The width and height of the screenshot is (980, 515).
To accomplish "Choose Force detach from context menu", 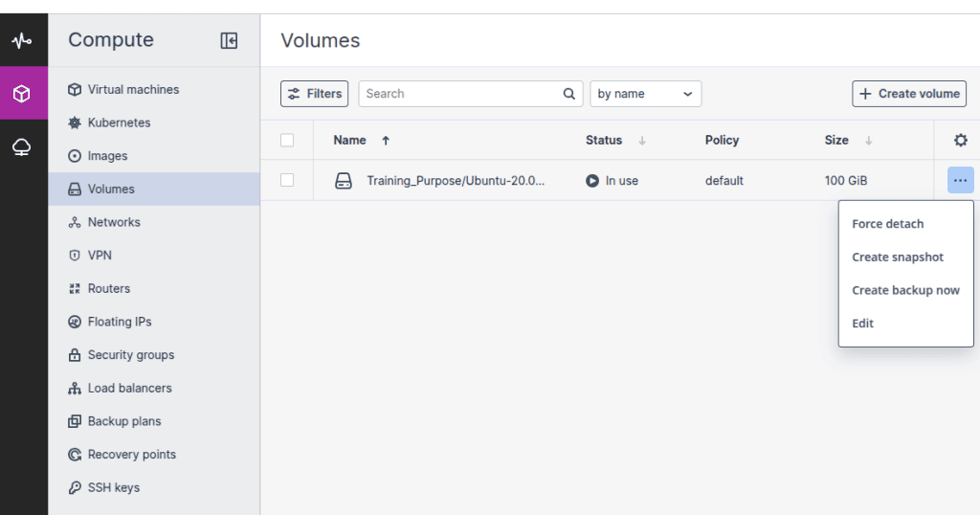I will (887, 224).
